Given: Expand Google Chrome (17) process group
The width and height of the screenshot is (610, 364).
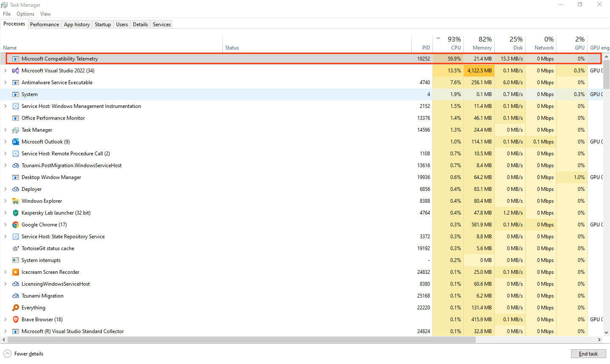Looking at the screenshot, I should click(5, 225).
